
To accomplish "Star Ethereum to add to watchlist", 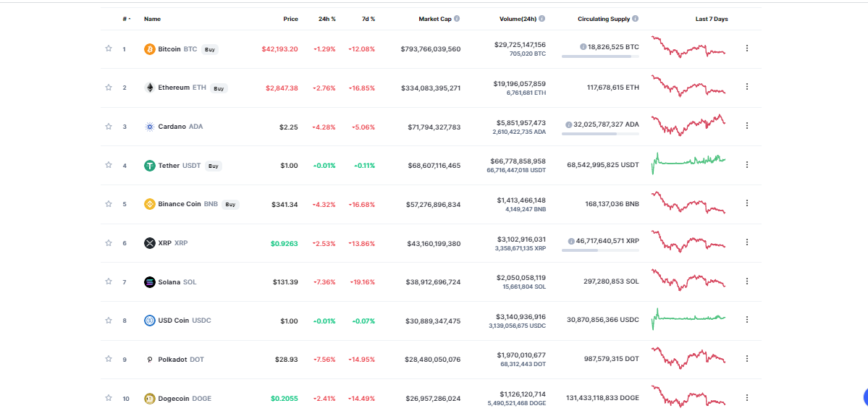I will coord(109,88).
